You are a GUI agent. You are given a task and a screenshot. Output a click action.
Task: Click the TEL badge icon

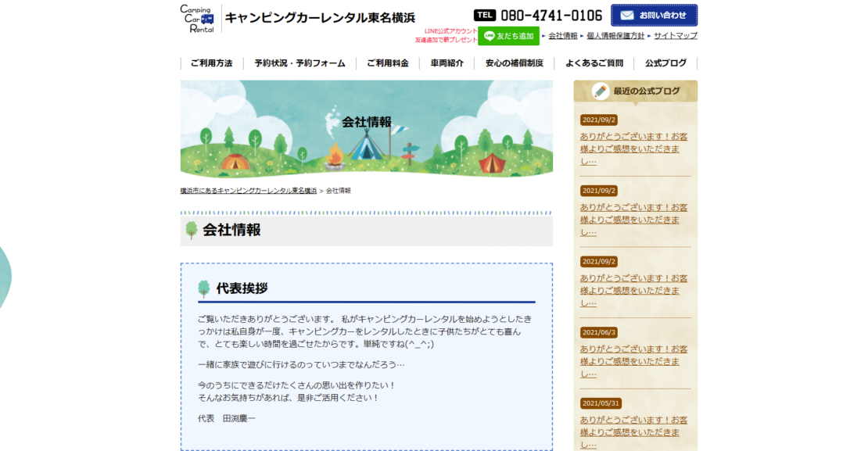tap(484, 16)
